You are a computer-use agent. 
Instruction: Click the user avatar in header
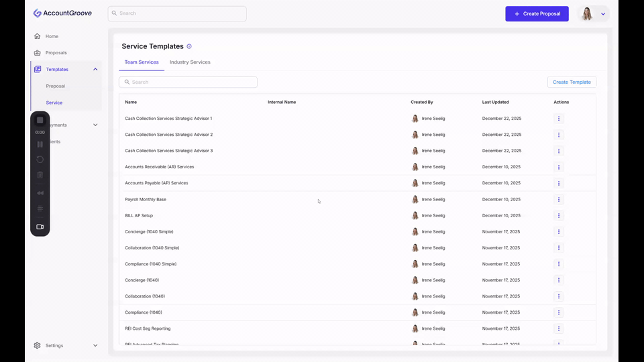click(x=587, y=13)
